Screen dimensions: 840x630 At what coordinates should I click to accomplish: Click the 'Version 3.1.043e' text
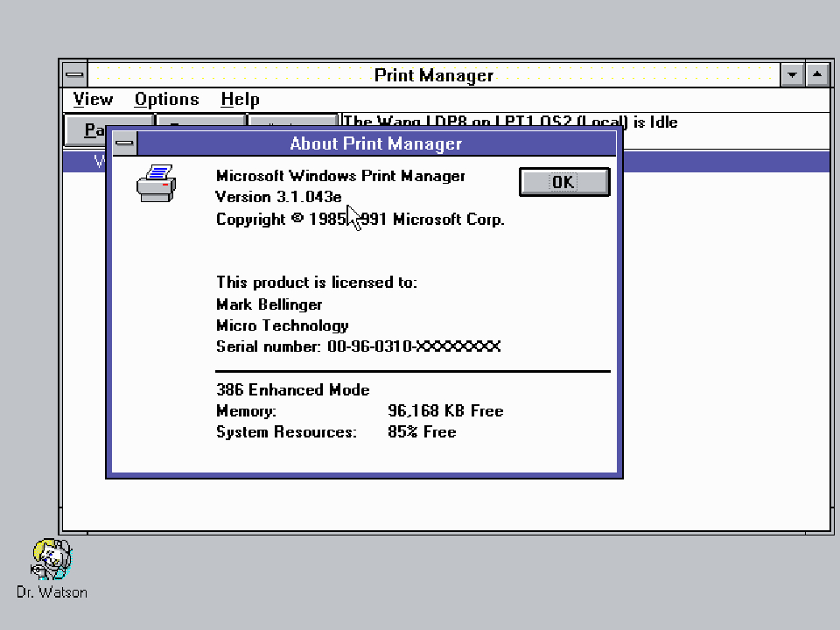coord(278,197)
